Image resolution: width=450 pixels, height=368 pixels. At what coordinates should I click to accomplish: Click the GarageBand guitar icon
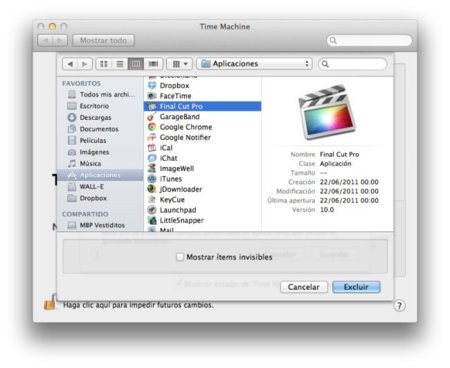click(x=152, y=117)
